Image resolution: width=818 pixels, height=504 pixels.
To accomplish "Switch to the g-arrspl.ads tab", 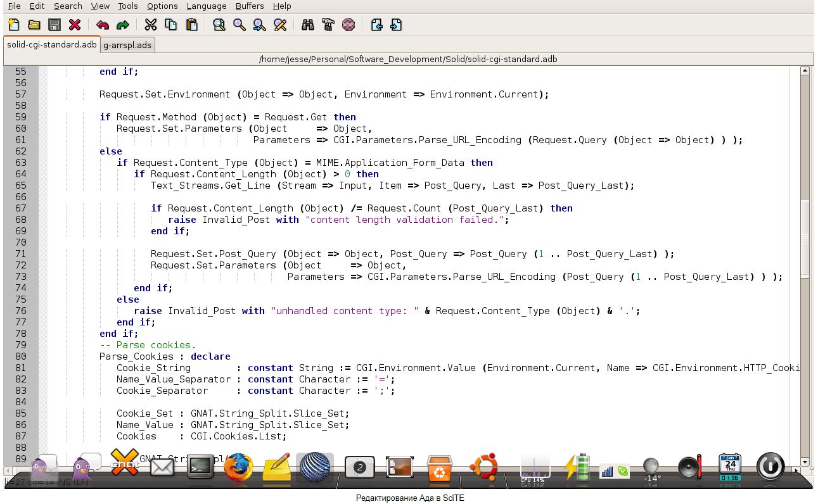I will click(x=127, y=45).
